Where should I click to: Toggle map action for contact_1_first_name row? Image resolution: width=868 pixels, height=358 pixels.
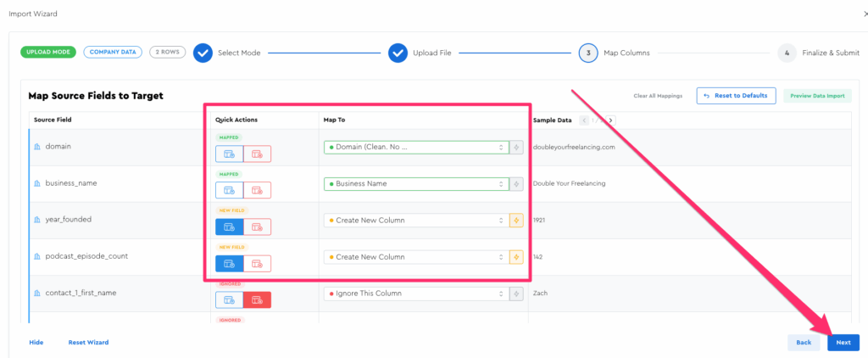(x=229, y=299)
